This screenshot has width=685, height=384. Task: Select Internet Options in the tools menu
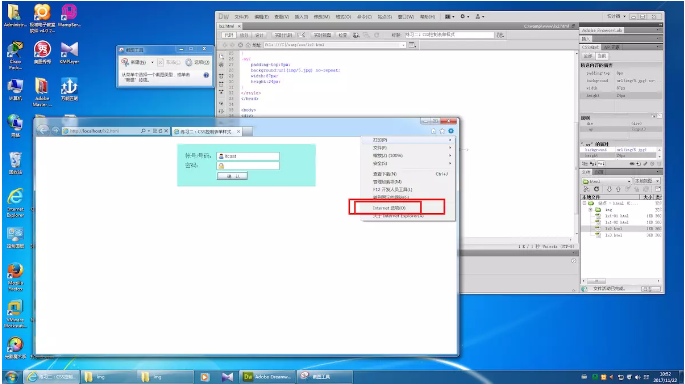coord(389,208)
